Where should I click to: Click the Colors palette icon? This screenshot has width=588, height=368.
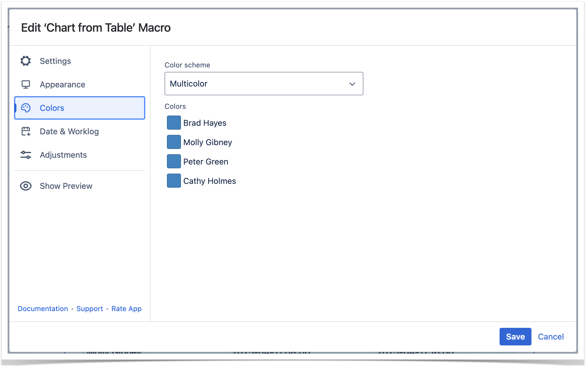[x=26, y=108]
